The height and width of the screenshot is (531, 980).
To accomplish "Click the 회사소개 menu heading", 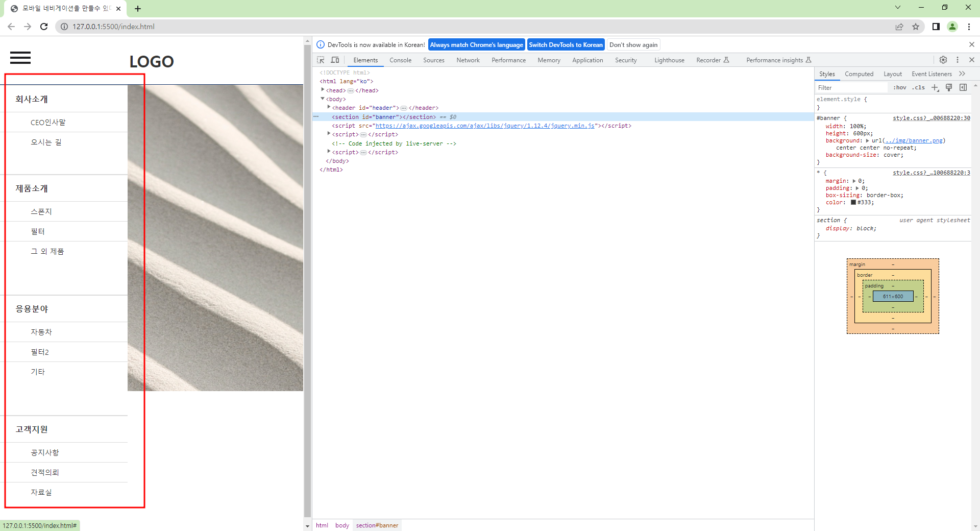I will point(32,99).
